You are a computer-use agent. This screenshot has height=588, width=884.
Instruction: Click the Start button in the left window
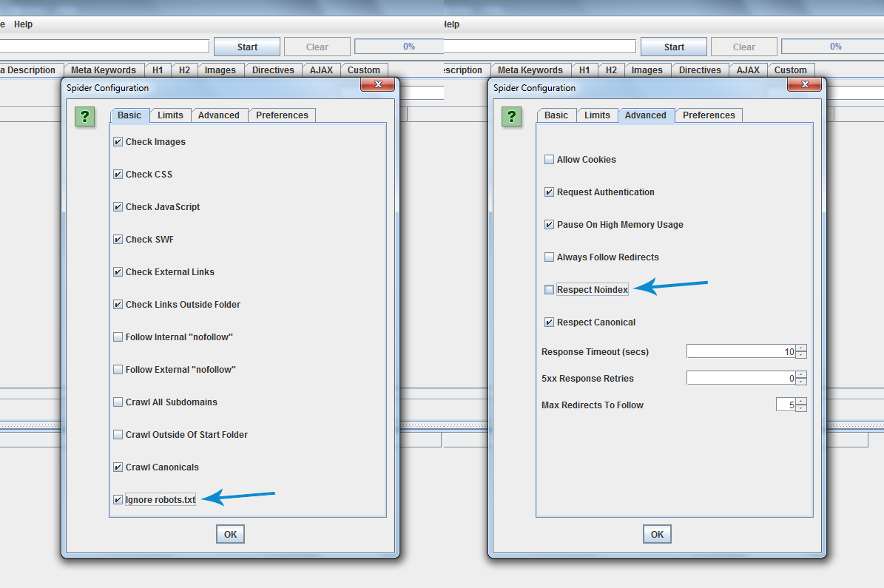pyautogui.click(x=247, y=47)
